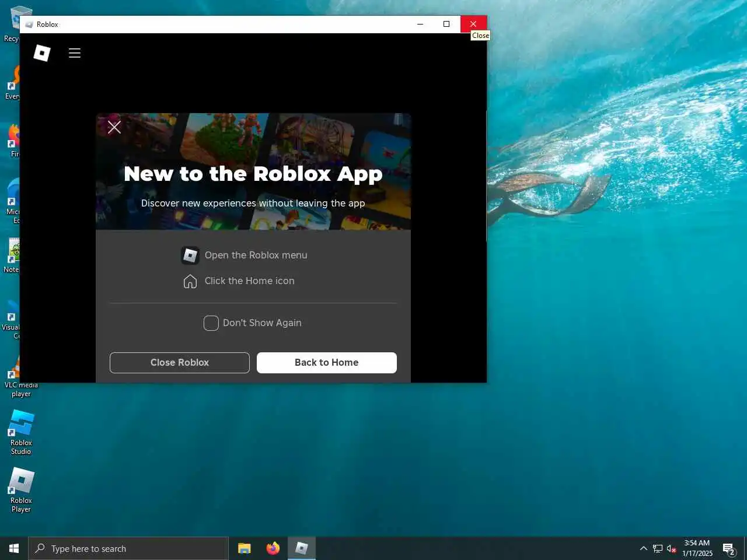
Task: Click the "New to the Roblox App" heading
Action: [x=253, y=174]
